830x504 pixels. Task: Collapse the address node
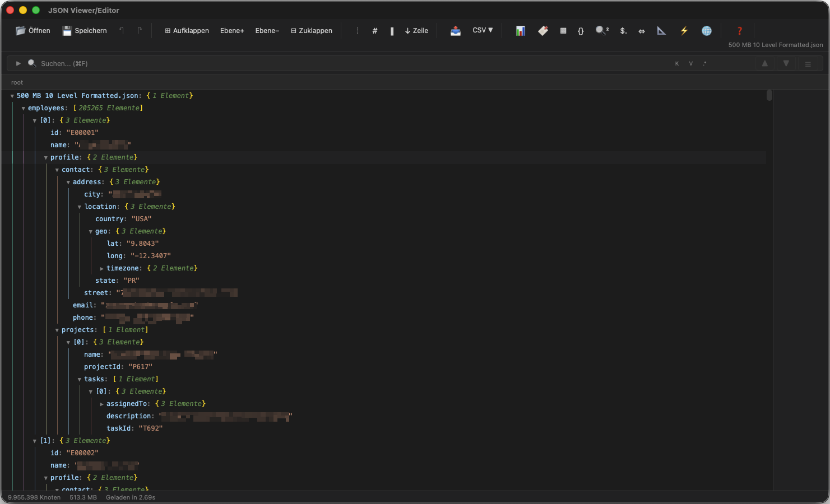point(68,183)
